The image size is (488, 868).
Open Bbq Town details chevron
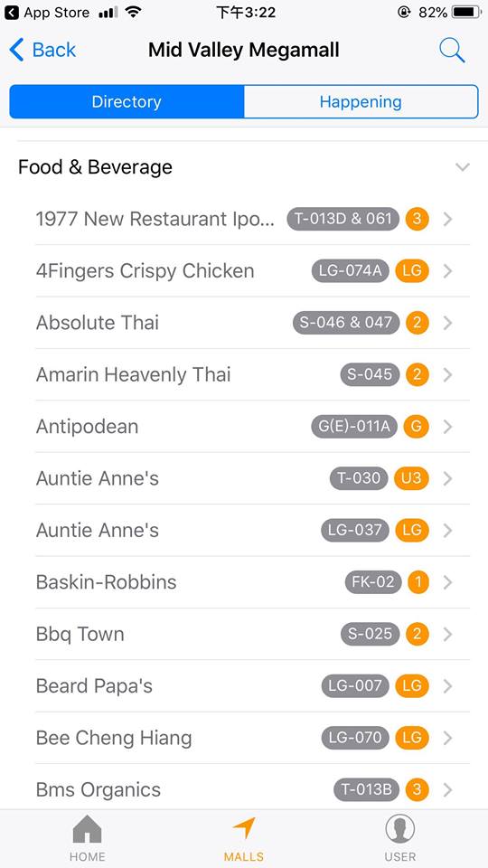pyautogui.click(x=448, y=635)
